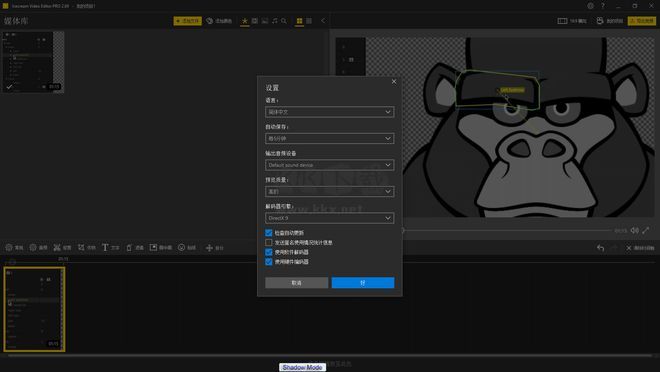Click the timeline ruler time marker
Viewport: 660px width, 372px height.
[63, 259]
